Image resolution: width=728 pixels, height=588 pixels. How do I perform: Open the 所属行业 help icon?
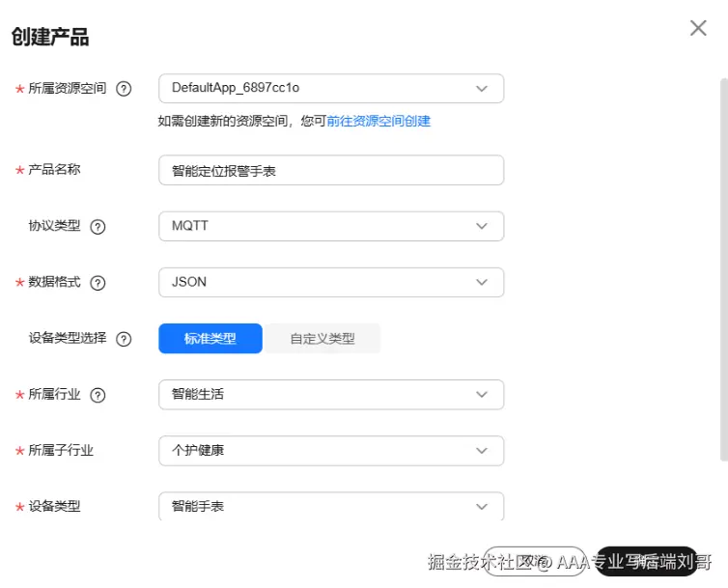click(98, 395)
